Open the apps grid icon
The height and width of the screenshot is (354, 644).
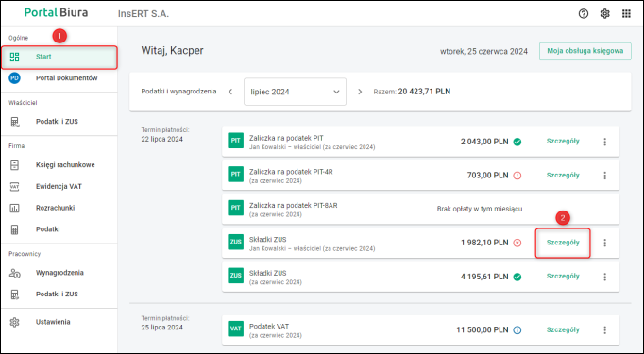pyautogui.click(x=626, y=13)
